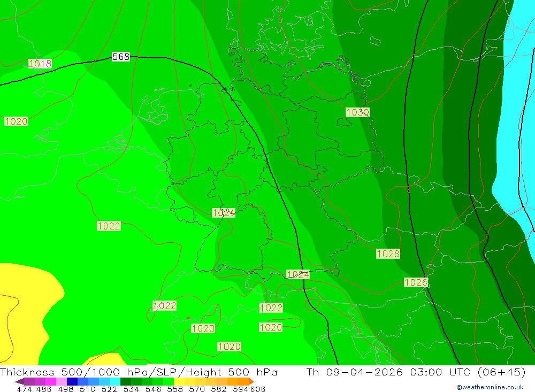Click the 568 height contour label

[x=121, y=57]
